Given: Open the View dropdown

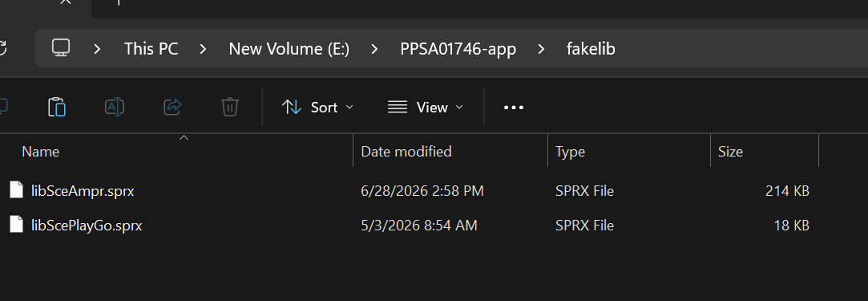Looking at the screenshot, I should point(425,107).
